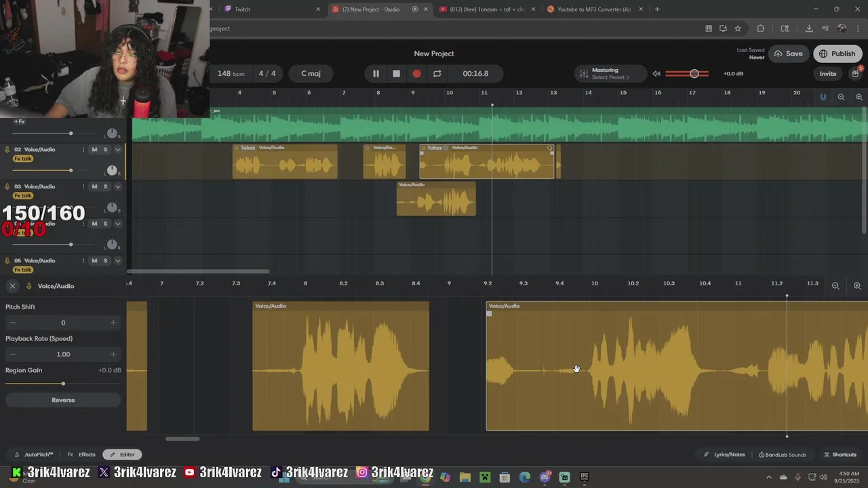Bookmark this page with star icon
The image size is (868, 488).
coord(738,28)
